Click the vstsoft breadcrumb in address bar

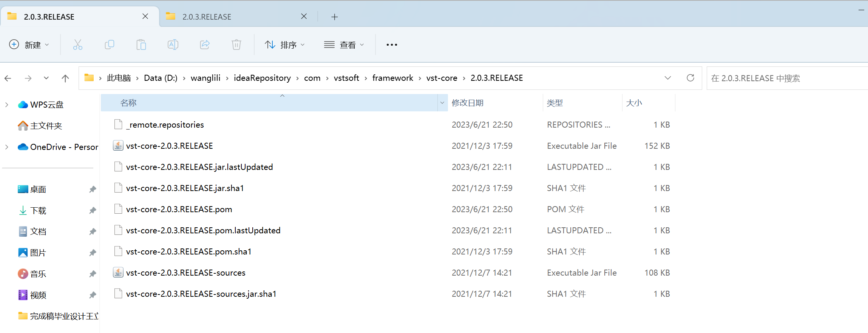pos(346,78)
